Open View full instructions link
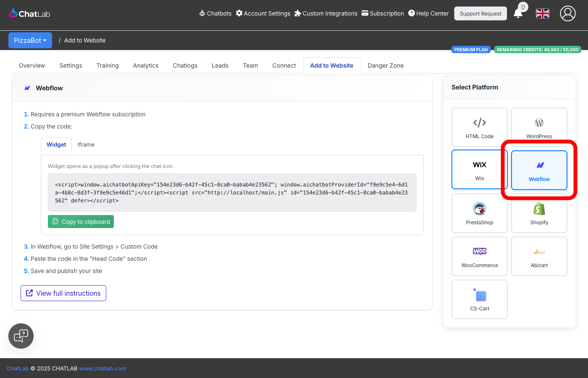Viewport: 588px width, 378px height. pos(63,293)
